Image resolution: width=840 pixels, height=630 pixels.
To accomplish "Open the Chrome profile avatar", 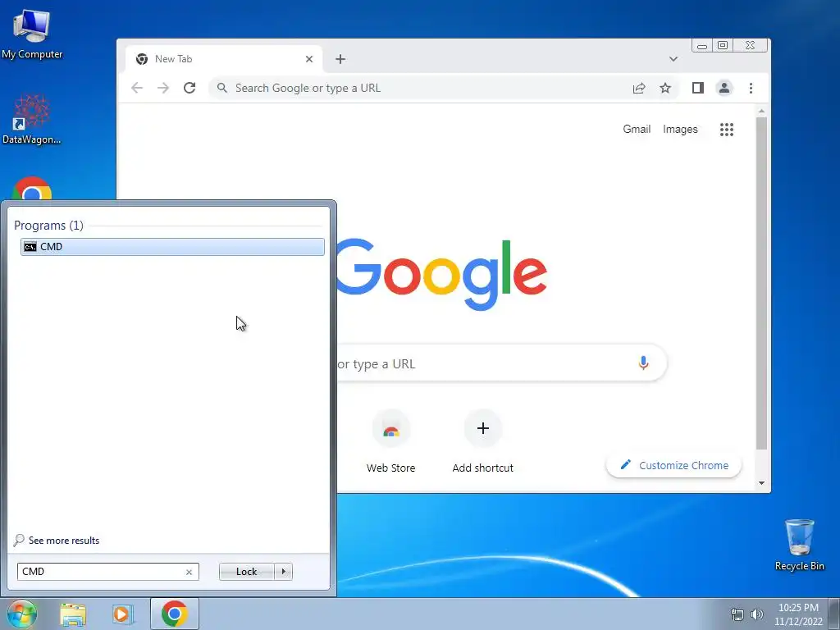I will tap(724, 88).
